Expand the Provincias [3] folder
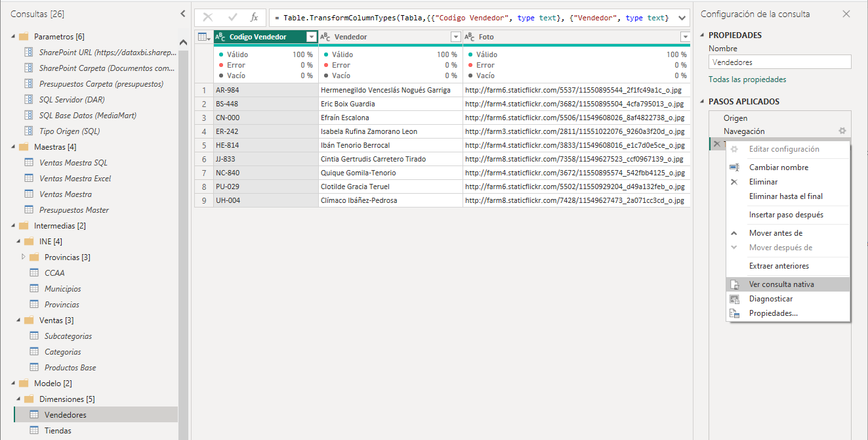The height and width of the screenshot is (440, 868). coord(24,257)
